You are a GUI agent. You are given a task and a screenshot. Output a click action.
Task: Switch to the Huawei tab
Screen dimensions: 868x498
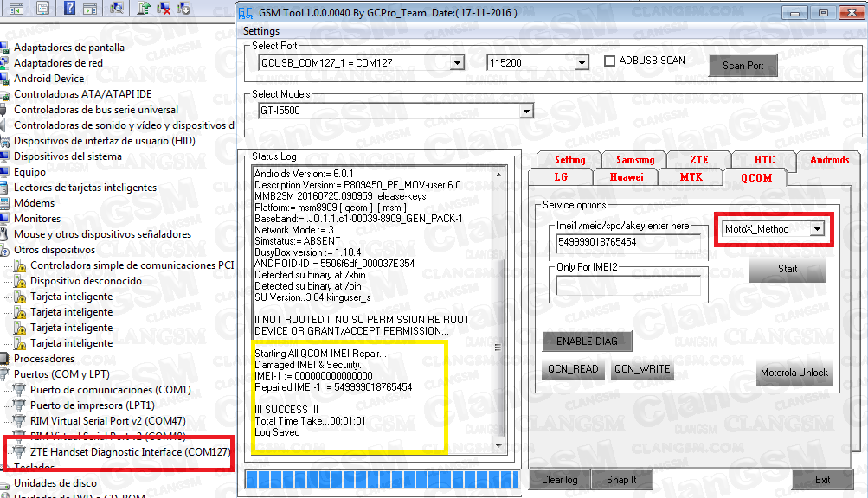click(x=626, y=177)
